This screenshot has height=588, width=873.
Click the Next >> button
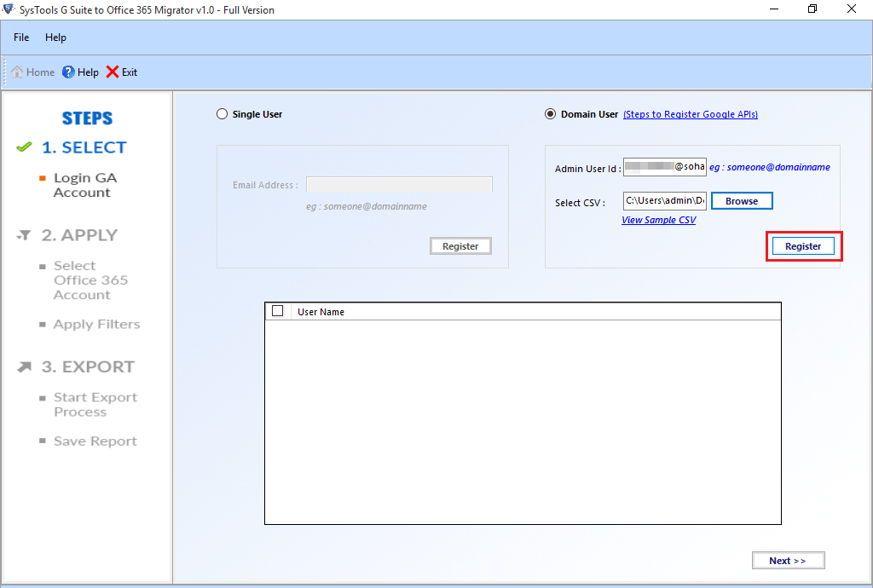click(x=788, y=560)
